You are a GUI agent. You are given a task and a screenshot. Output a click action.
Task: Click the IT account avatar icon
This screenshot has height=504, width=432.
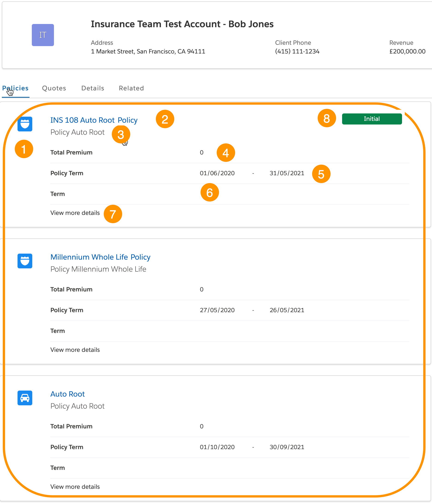click(43, 35)
